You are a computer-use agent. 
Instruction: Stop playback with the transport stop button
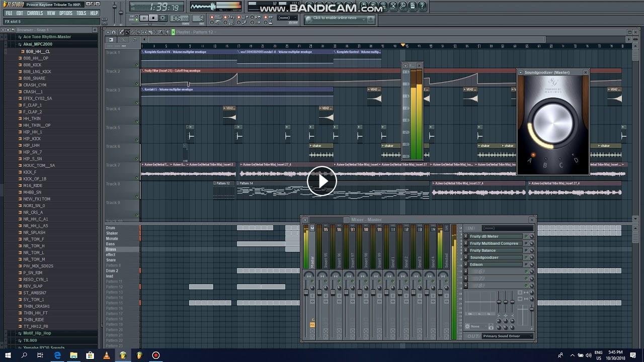[x=154, y=18]
